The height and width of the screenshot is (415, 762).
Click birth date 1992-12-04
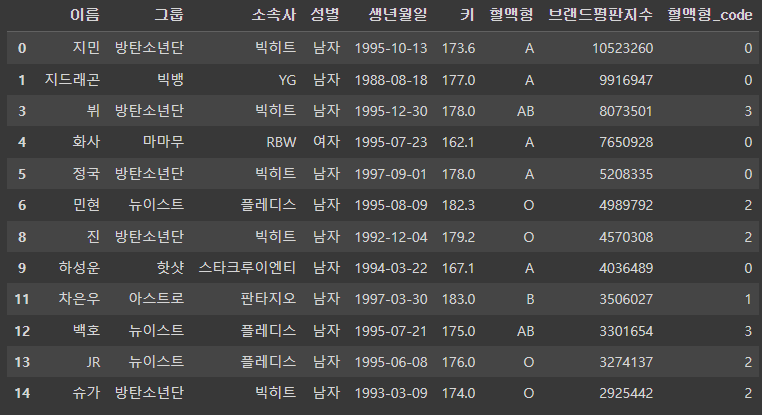pos(391,237)
